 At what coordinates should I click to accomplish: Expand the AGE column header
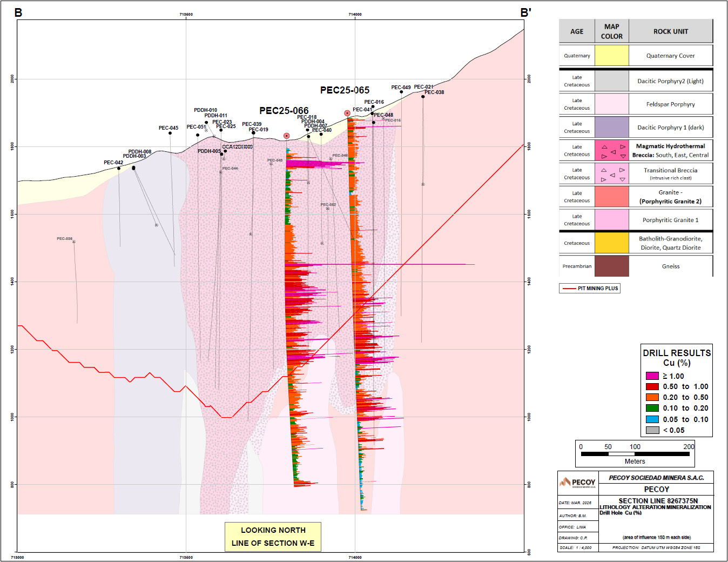[576, 31]
